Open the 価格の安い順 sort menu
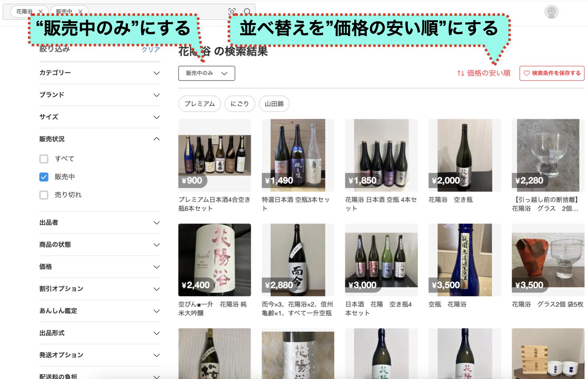588x379 pixels. tap(484, 73)
